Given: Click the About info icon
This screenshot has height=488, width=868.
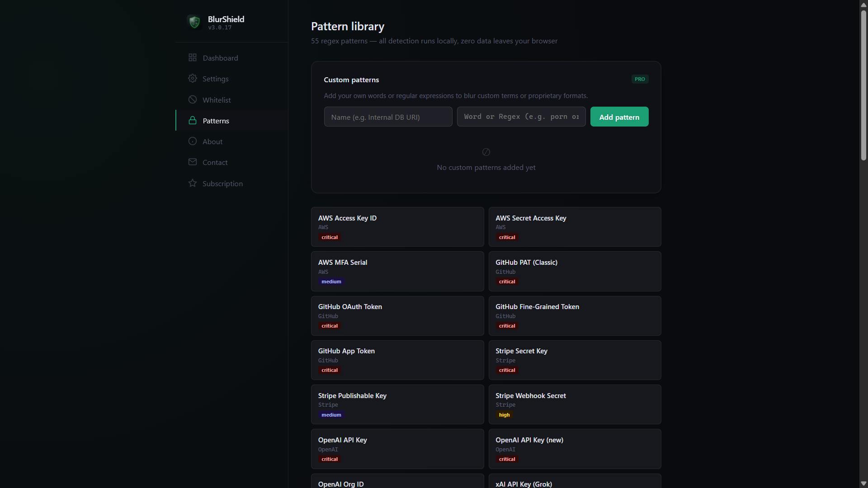Looking at the screenshot, I should (193, 141).
